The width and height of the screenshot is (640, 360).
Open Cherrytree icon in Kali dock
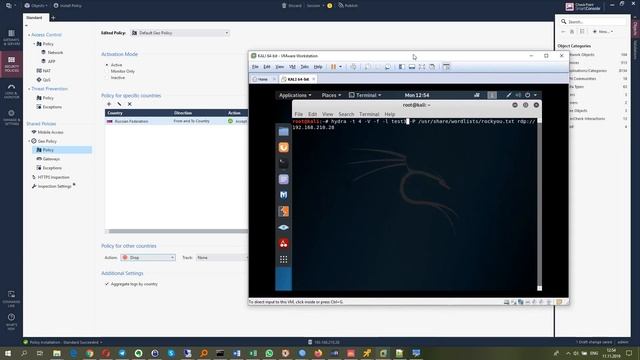[283, 243]
